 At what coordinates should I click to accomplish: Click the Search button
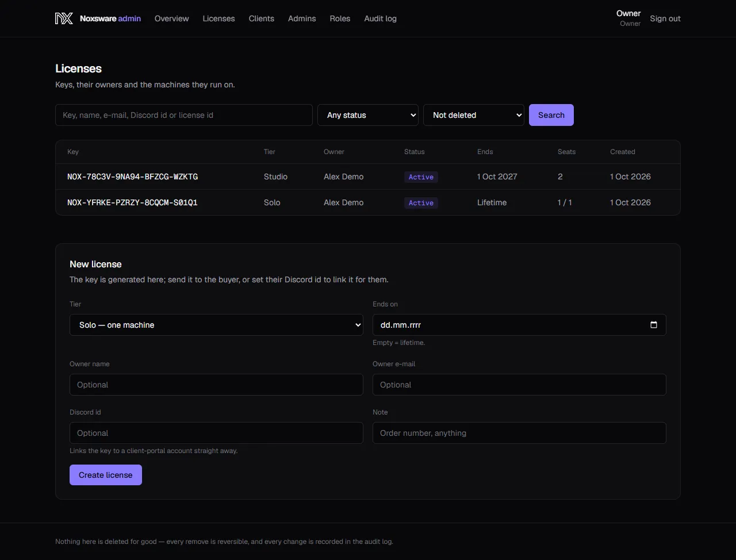coord(551,115)
